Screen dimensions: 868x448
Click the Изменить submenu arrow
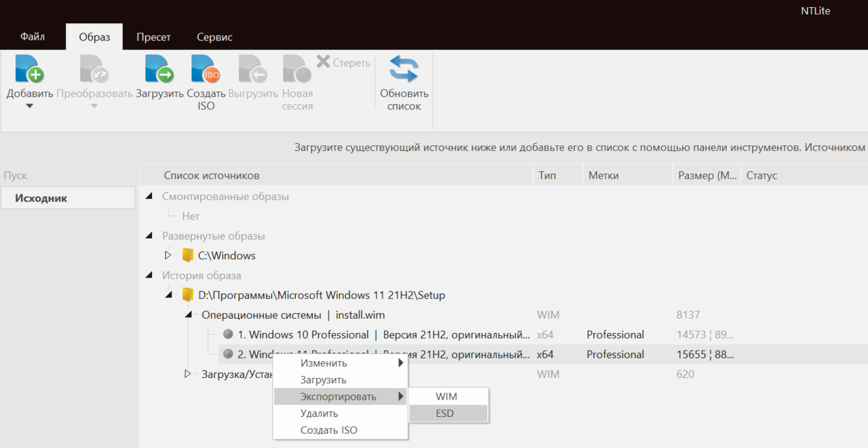pyautogui.click(x=401, y=363)
